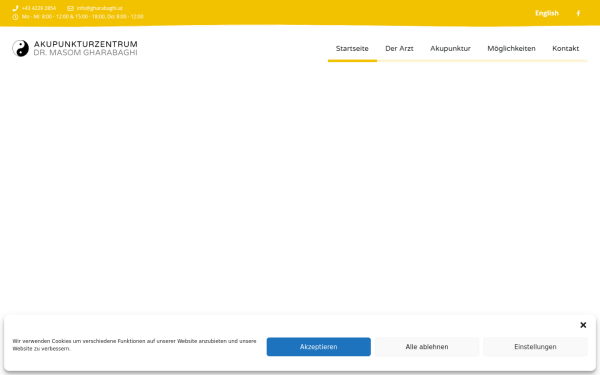Image resolution: width=600 pixels, height=375 pixels.
Task: Go to the Startseite menu item
Action: tap(352, 49)
